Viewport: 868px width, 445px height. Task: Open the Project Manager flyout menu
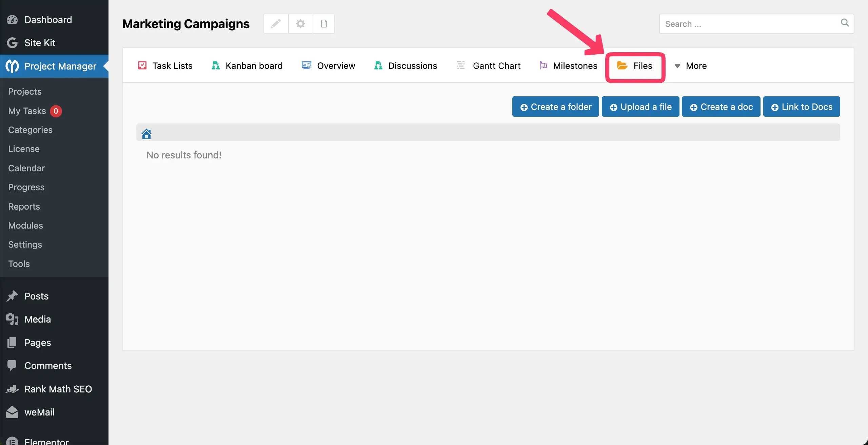tap(60, 66)
